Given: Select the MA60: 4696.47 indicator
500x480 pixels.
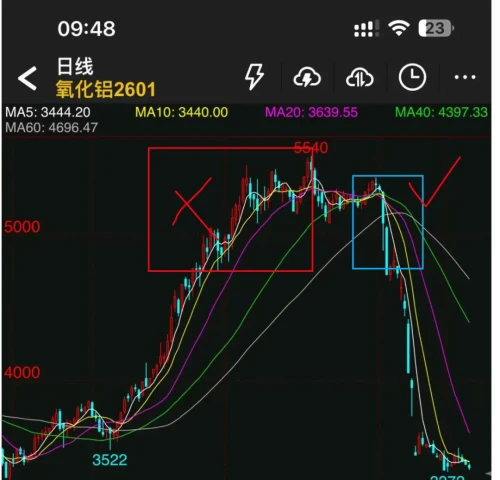Looking at the screenshot, I should 52,127.
